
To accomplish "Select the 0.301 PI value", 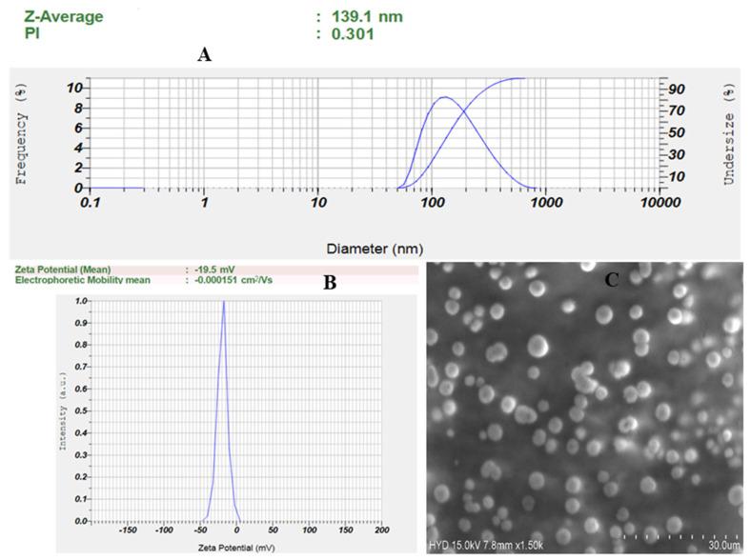I will 353,34.
